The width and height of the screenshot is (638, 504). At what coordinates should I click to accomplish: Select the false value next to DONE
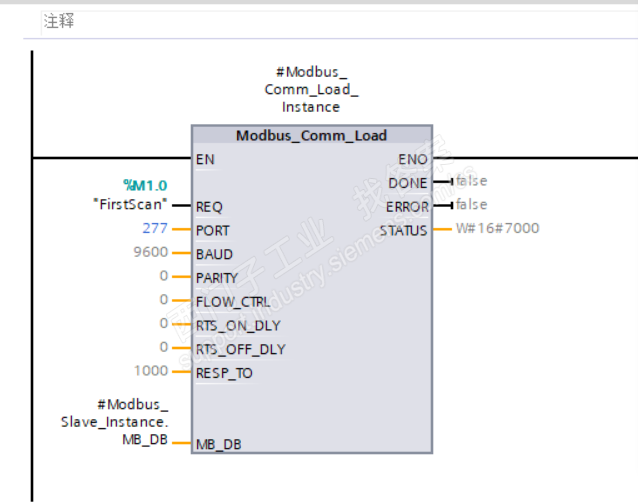[x=471, y=181]
